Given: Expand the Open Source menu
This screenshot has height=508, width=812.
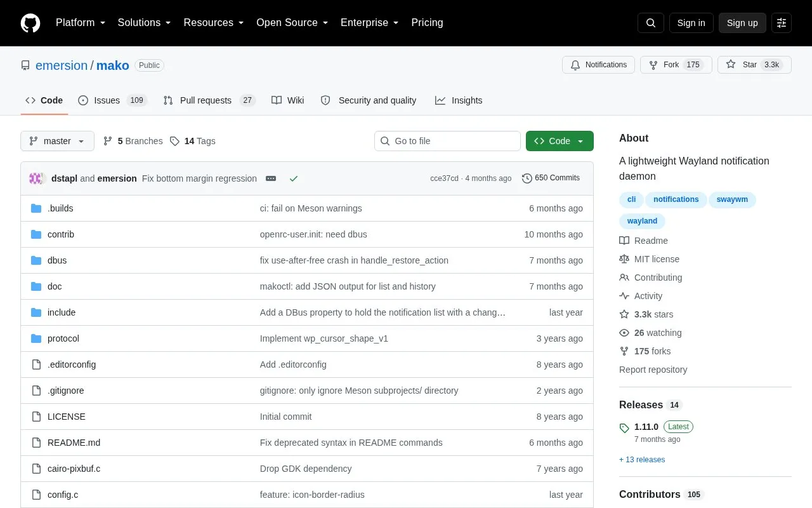Looking at the screenshot, I should [x=292, y=23].
